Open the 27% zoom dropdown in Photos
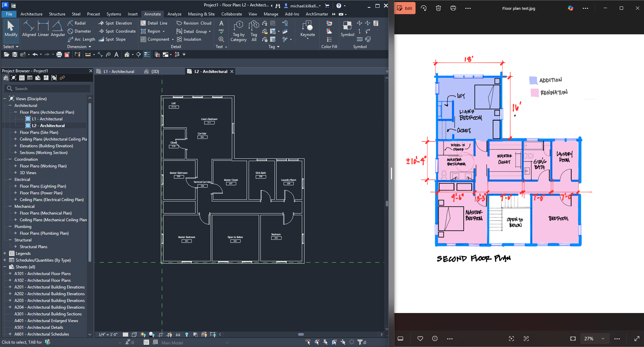 (595, 339)
